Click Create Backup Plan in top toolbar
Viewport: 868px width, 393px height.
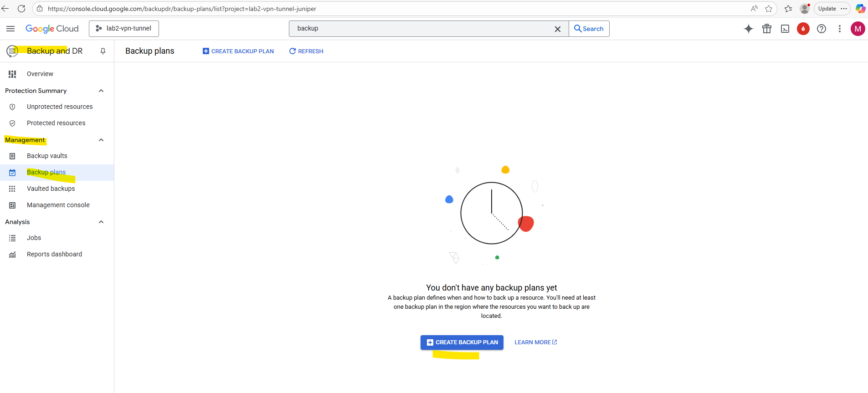(238, 51)
